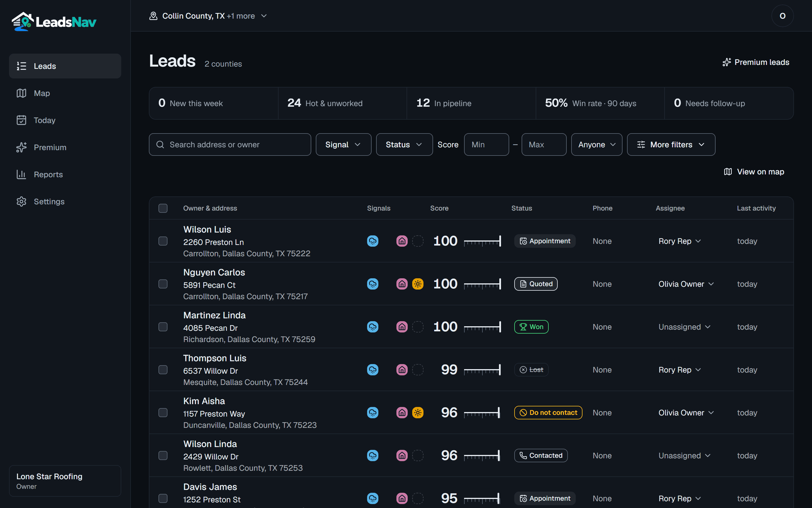The width and height of the screenshot is (812, 508).
Task: Check the box for Nguyen Carlos lead
Action: (163, 284)
